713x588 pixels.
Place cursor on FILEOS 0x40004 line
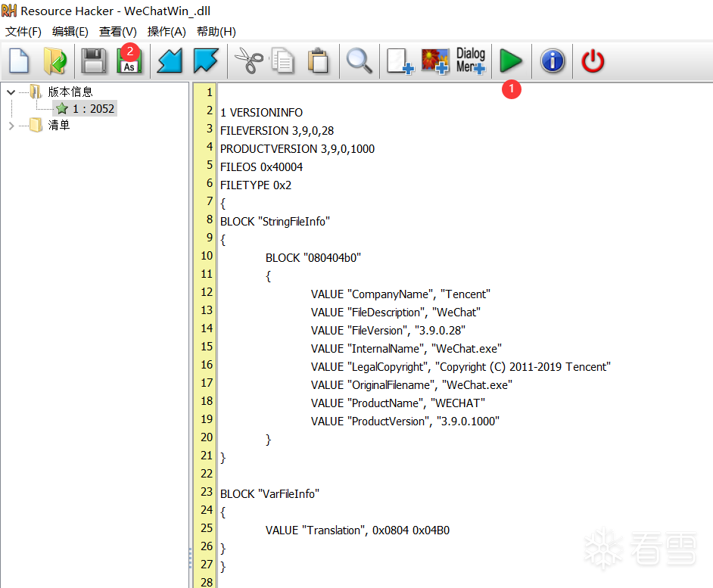click(x=261, y=167)
